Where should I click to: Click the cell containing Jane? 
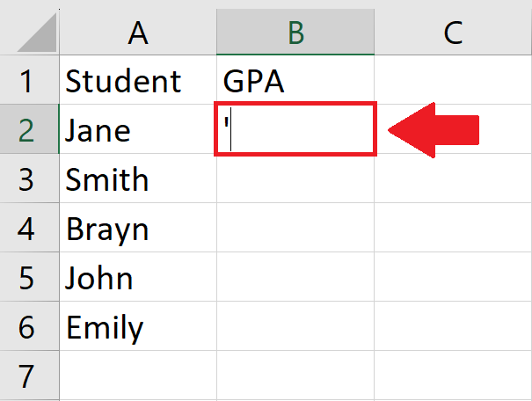coord(138,129)
